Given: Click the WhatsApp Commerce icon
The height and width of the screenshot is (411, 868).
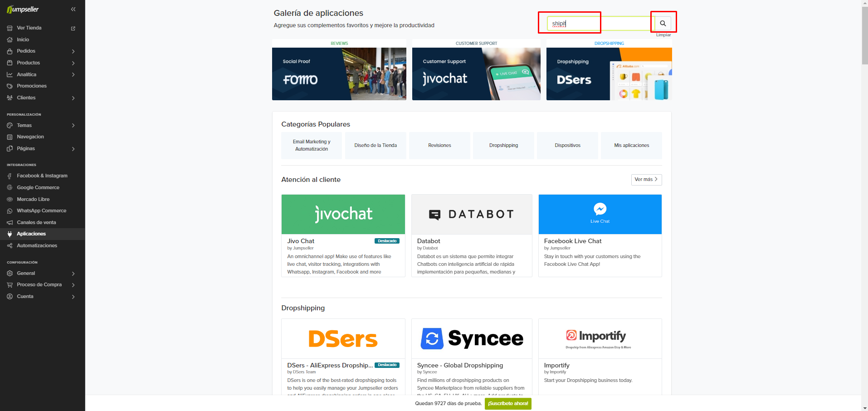Looking at the screenshot, I should (x=10, y=211).
